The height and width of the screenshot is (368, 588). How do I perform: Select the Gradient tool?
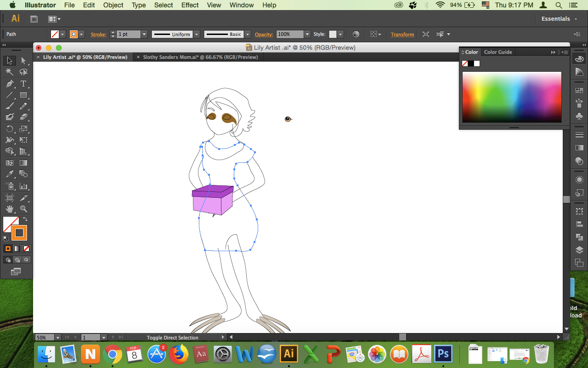(x=23, y=163)
